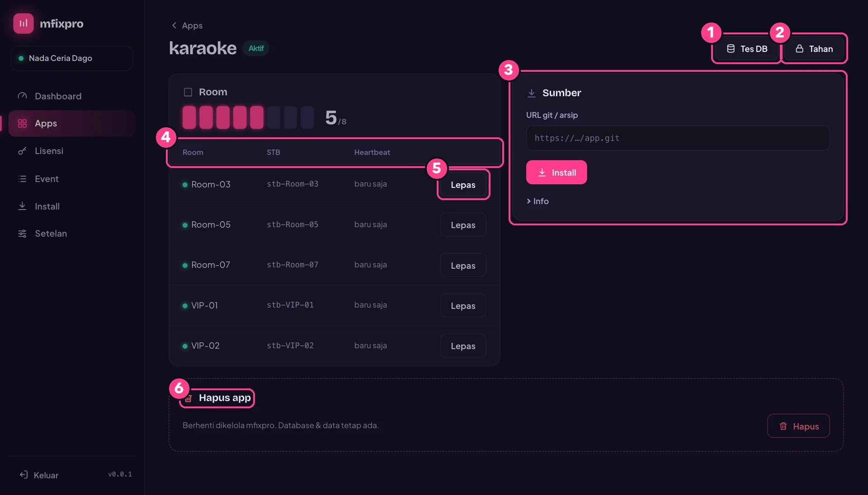Click the URL git / arsip input field

click(x=678, y=138)
